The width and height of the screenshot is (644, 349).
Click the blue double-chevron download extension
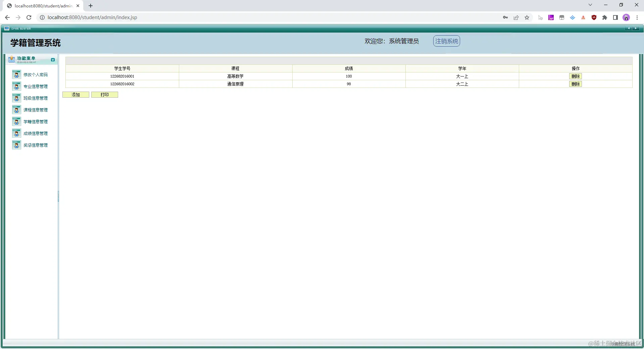(x=573, y=17)
